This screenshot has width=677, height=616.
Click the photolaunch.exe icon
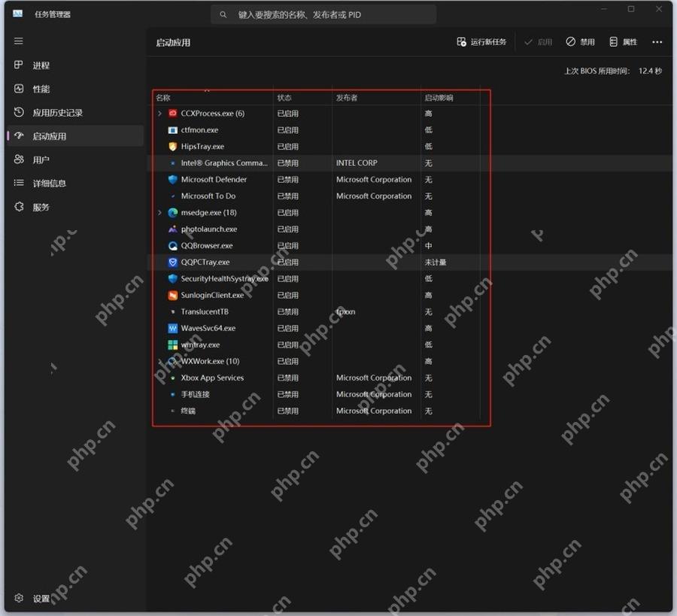(x=173, y=229)
